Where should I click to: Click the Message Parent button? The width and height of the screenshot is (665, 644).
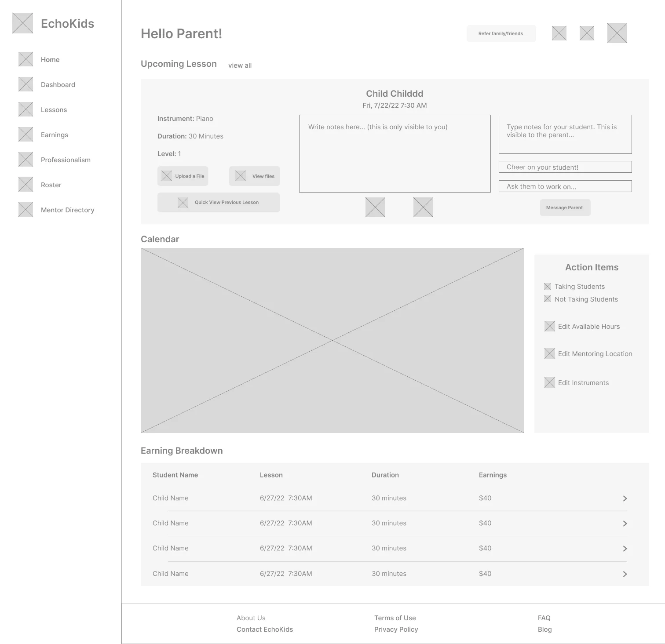click(565, 207)
